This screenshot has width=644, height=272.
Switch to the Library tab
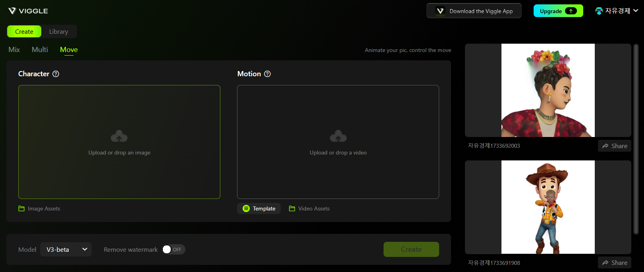click(x=59, y=31)
